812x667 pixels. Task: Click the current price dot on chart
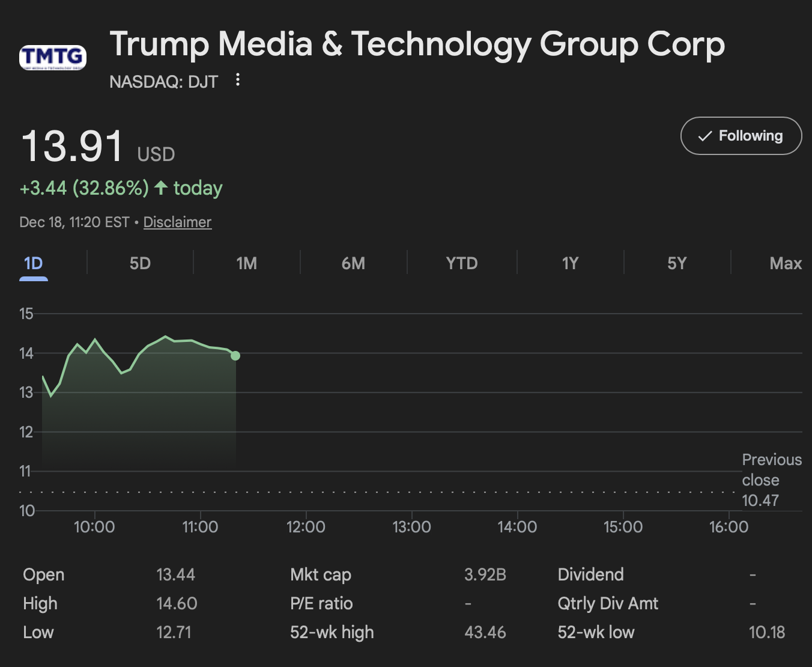coord(235,356)
